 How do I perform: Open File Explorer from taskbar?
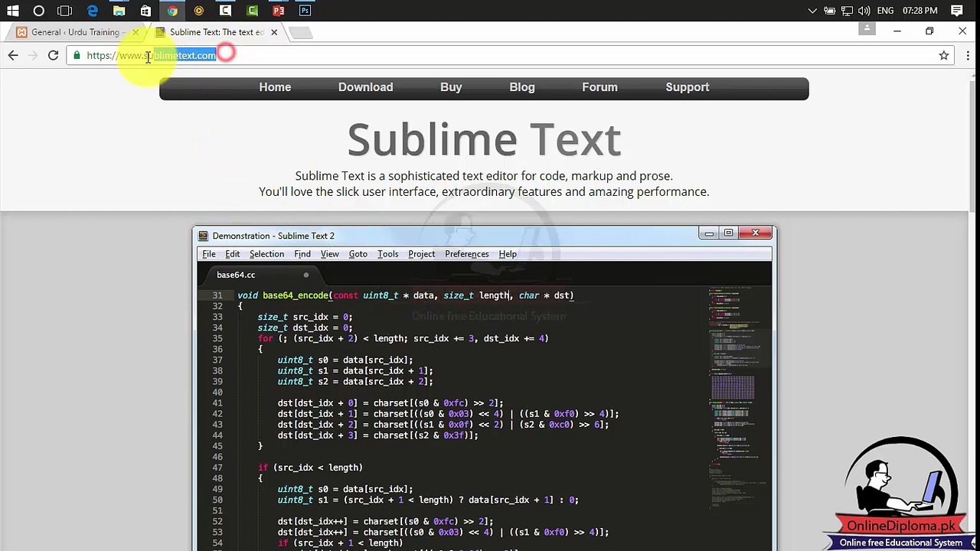[x=119, y=11]
